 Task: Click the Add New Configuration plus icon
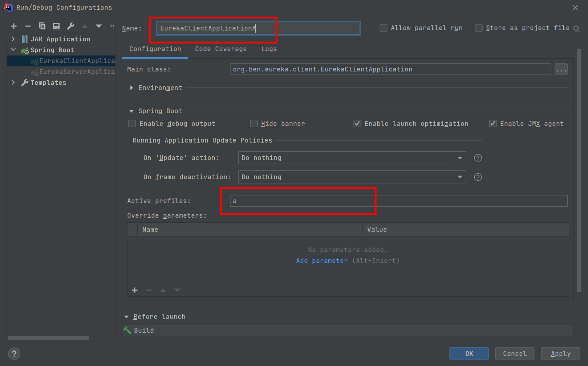tap(14, 26)
